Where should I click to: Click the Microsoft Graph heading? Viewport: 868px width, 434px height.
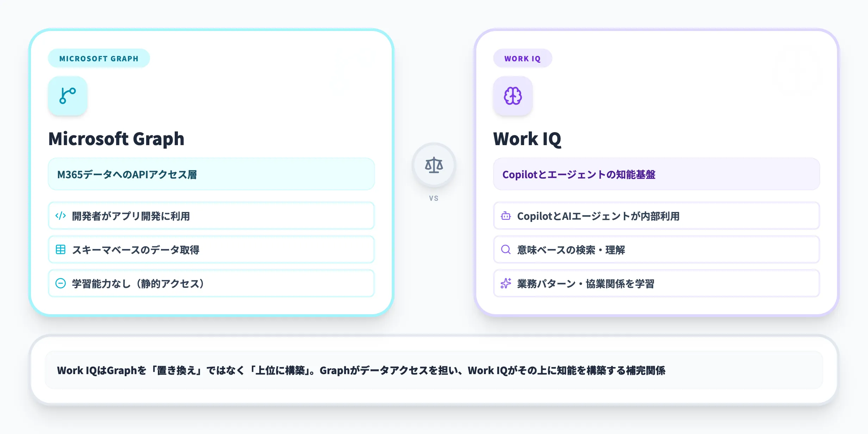coord(116,139)
